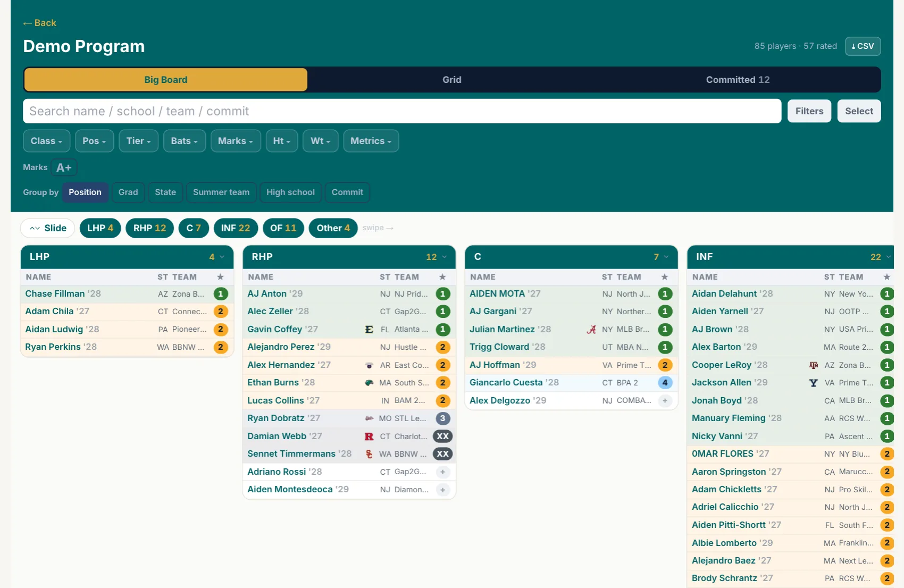
Task: Go back using the Back link
Action: [39, 23]
